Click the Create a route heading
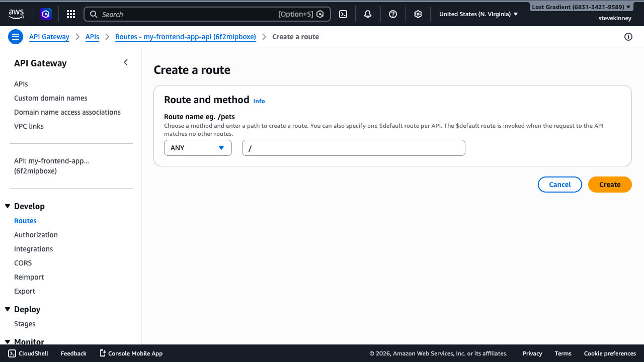 [192, 70]
